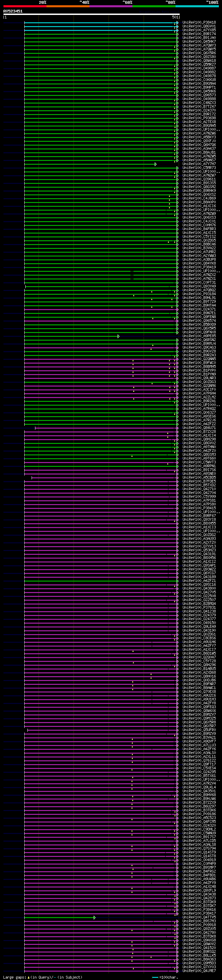Click the orange ~40% identity legend segment
Screen dimensions: 222x980
point(68,6)
